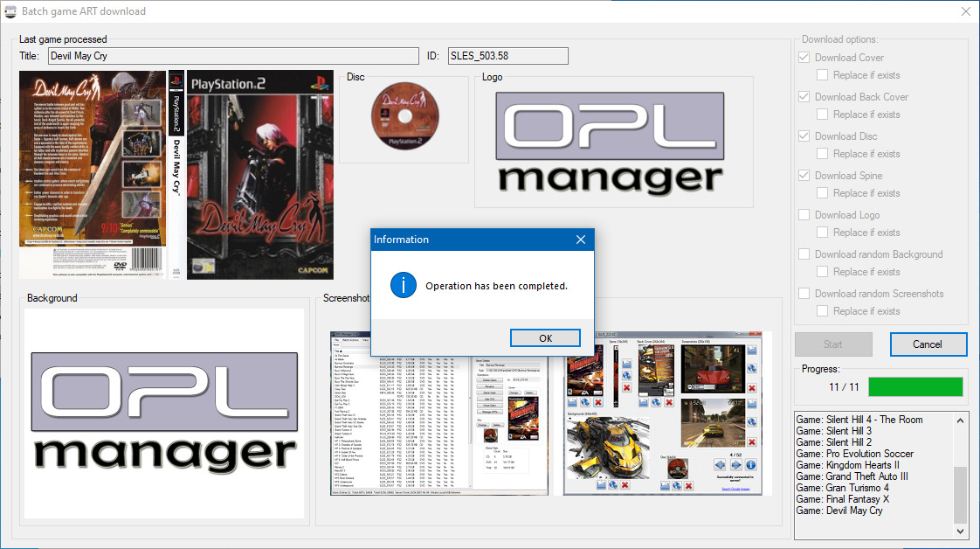
Task: Toggle the Download Cover checkbox
Action: pos(804,58)
